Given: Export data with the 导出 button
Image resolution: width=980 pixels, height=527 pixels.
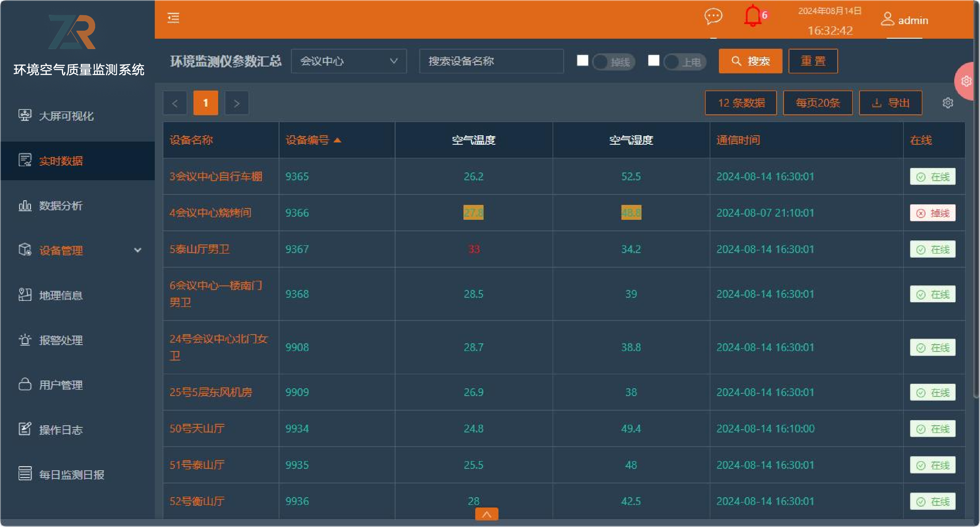Looking at the screenshot, I should [x=891, y=102].
